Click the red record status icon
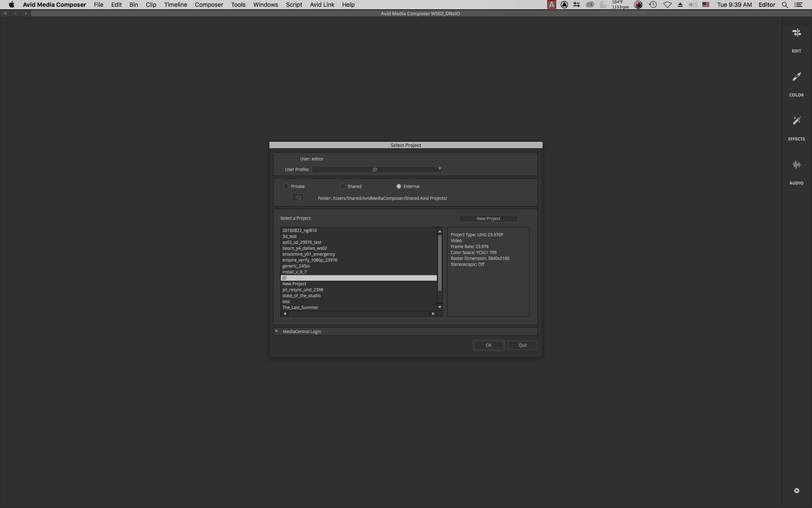 click(639, 5)
